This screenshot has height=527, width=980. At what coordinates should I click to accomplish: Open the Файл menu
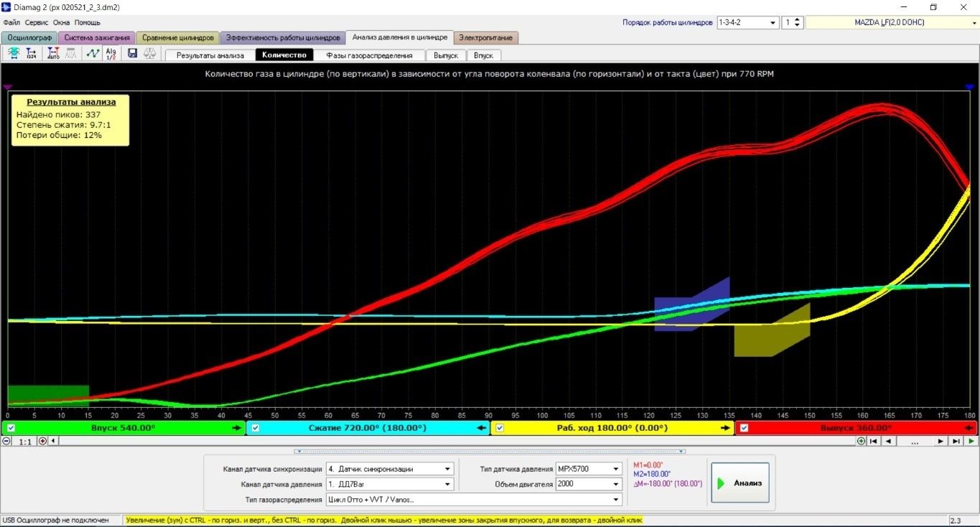11,22
